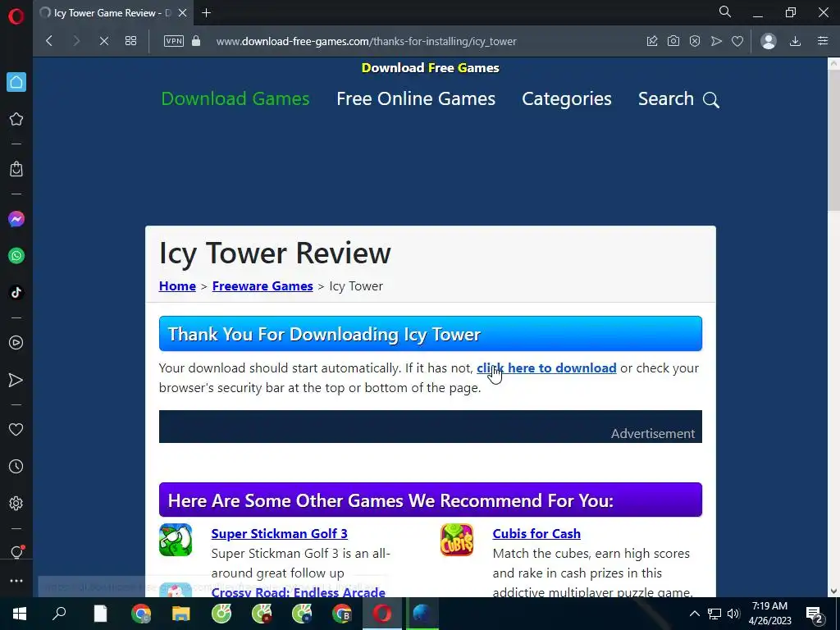Screen dimensions: 840x630
Task: Open the notification center icon
Action: click(x=814, y=614)
